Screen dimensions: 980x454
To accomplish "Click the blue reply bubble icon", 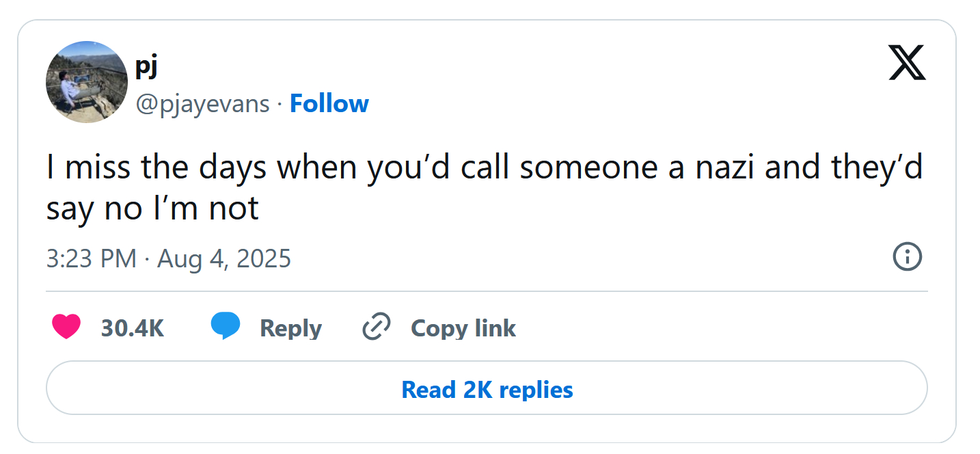I will pos(226,326).
